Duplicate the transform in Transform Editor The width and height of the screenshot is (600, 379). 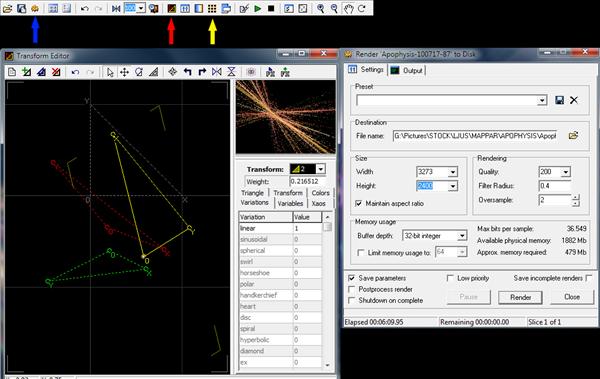[x=41, y=72]
